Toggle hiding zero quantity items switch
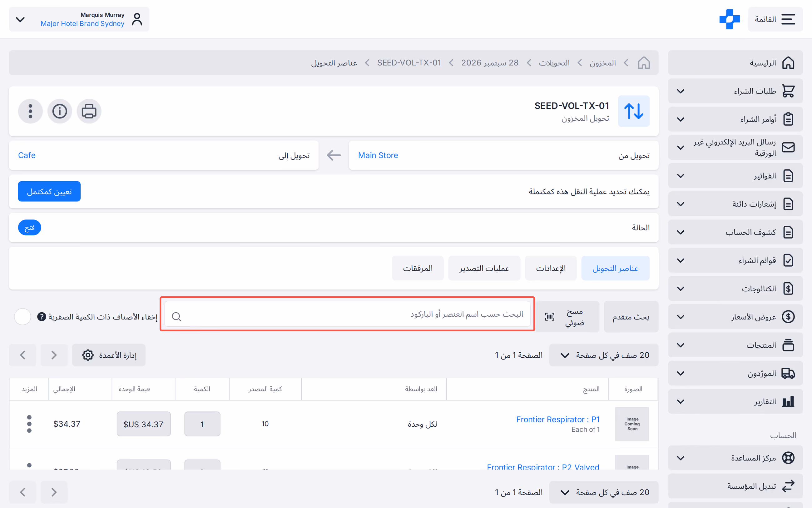The image size is (812, 508). click(22, 316)
